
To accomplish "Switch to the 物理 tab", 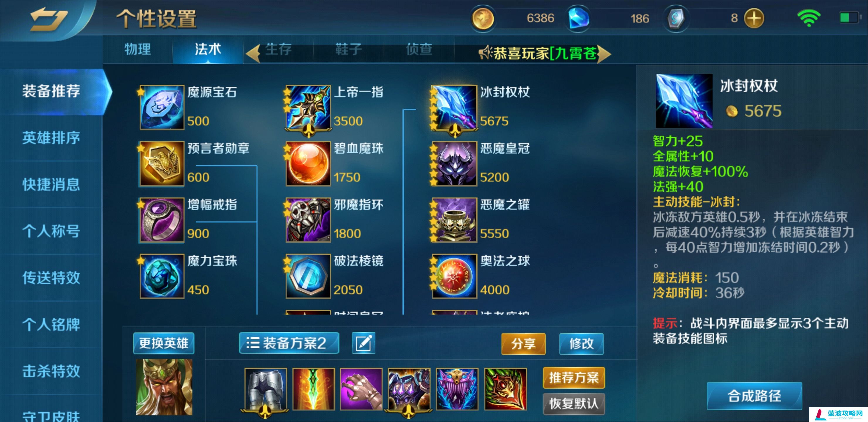I will tap(138, 50).
